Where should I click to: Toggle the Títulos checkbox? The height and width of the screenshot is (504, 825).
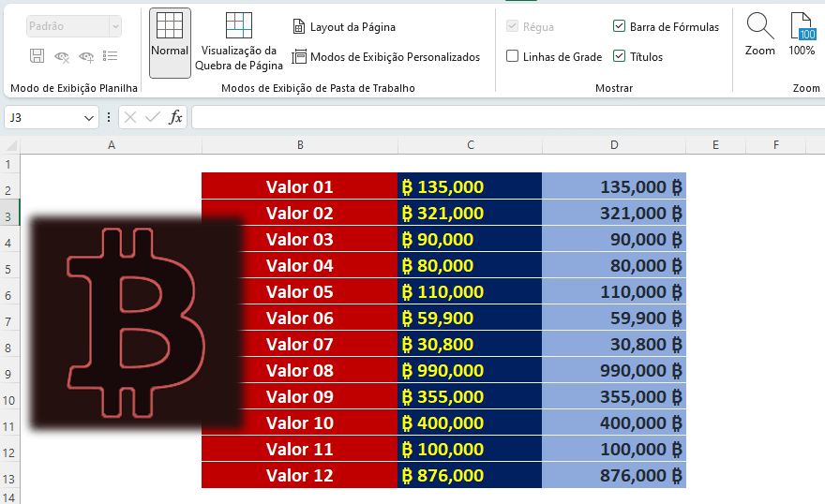pyautogui.click(x=620, y=55)
